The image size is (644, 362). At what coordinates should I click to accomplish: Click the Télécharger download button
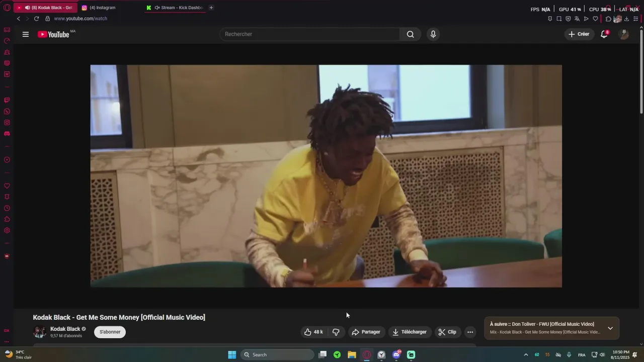click(x=410, y=332)
